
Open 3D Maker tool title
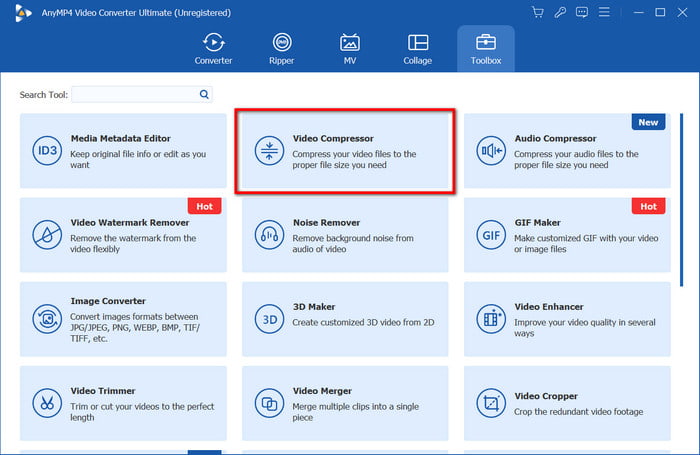(x=314, y=307)
